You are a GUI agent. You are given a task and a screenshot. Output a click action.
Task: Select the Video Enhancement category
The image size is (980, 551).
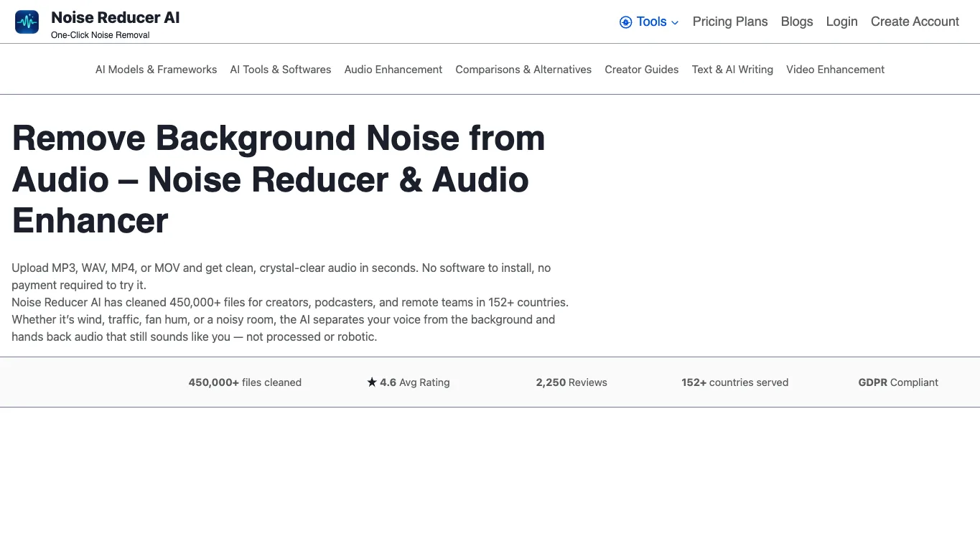tap(835, 70)
